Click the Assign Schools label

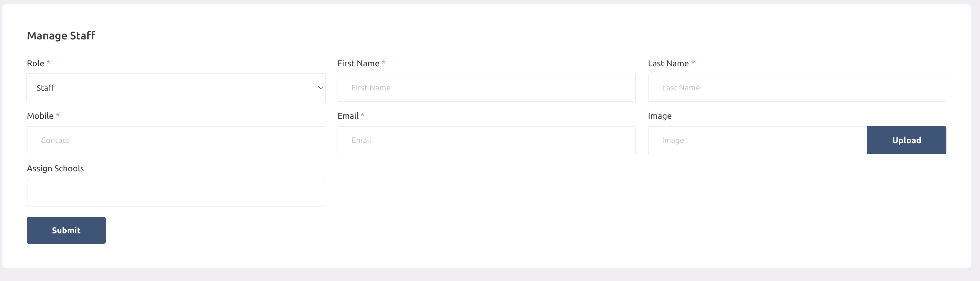(55, 169)
